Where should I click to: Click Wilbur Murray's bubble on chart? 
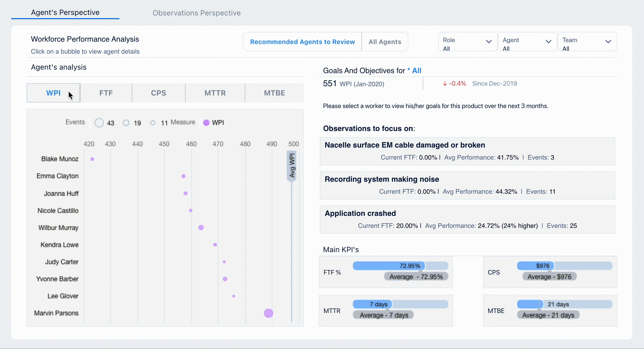click(x=201, y=228)
